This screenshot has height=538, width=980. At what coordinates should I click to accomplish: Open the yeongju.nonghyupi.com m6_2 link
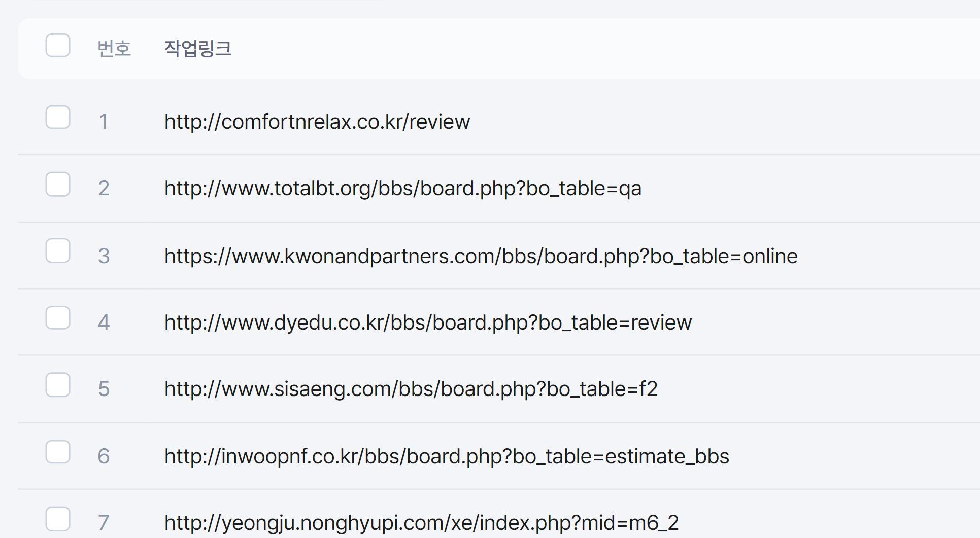[421, 523]
